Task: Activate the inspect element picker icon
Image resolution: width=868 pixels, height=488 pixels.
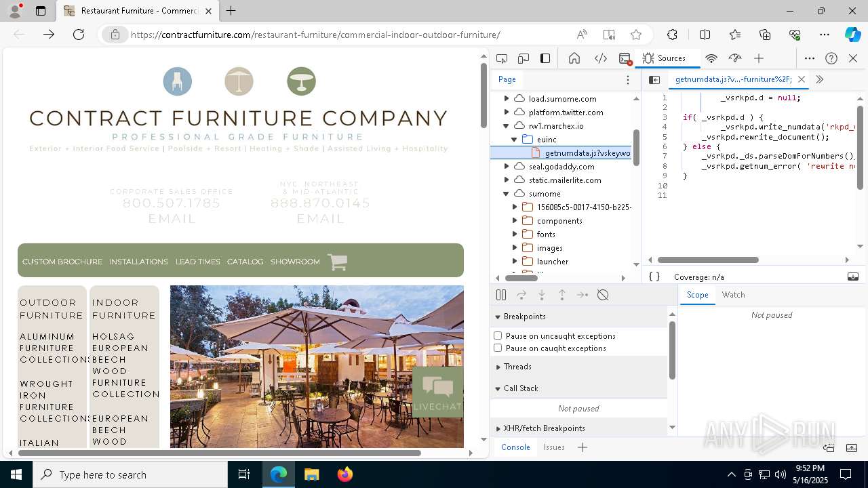Action: point(502,58)
